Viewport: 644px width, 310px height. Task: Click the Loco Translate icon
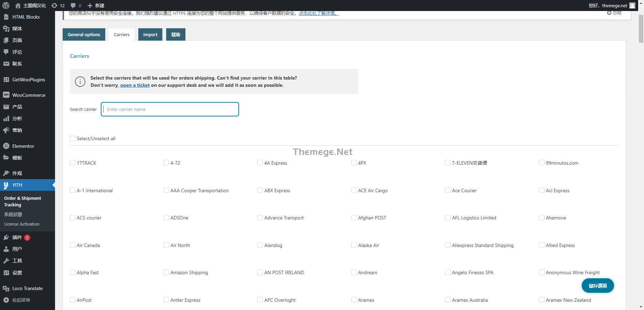[x=6, y=288]
